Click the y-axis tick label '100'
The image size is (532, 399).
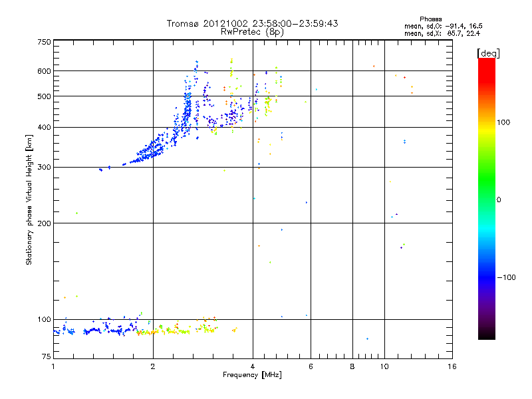click(44, 320)
